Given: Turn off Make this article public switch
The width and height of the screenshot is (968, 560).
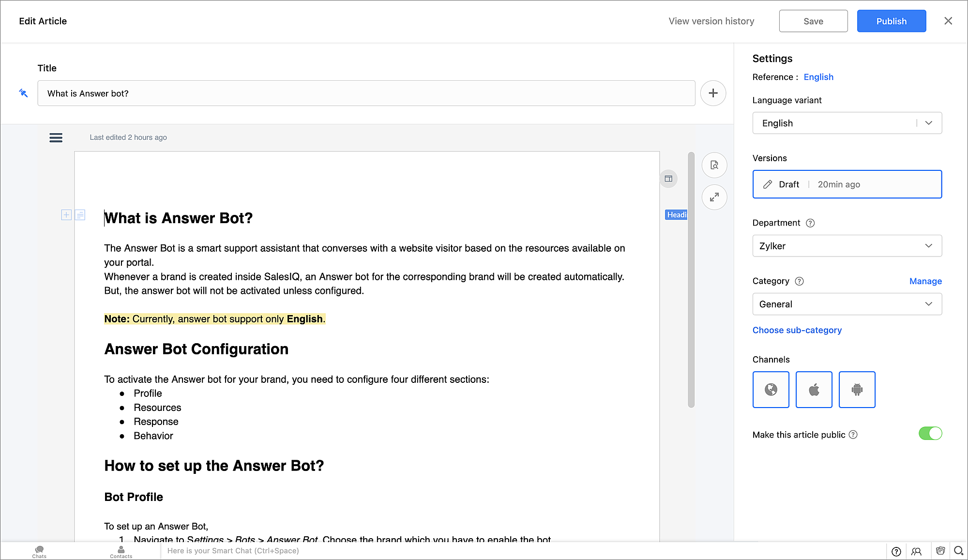Looking at the screenshot, I should 930,434.
